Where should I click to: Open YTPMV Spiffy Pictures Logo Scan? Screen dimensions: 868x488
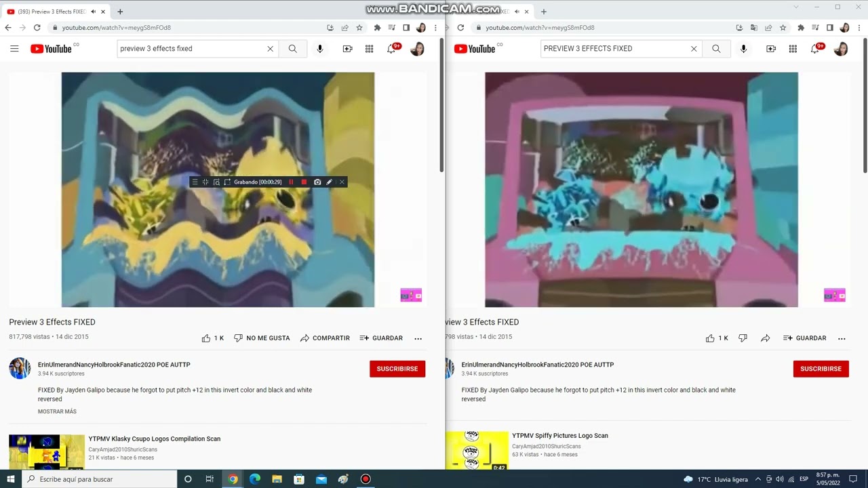(560, 436)
